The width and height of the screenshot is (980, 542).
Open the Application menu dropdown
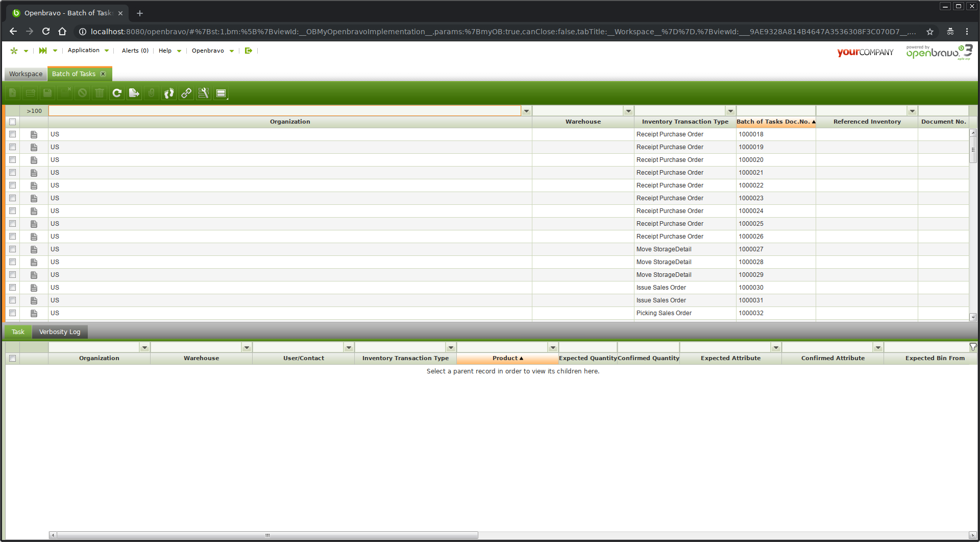pyautogui.click(x=88, y=51)
